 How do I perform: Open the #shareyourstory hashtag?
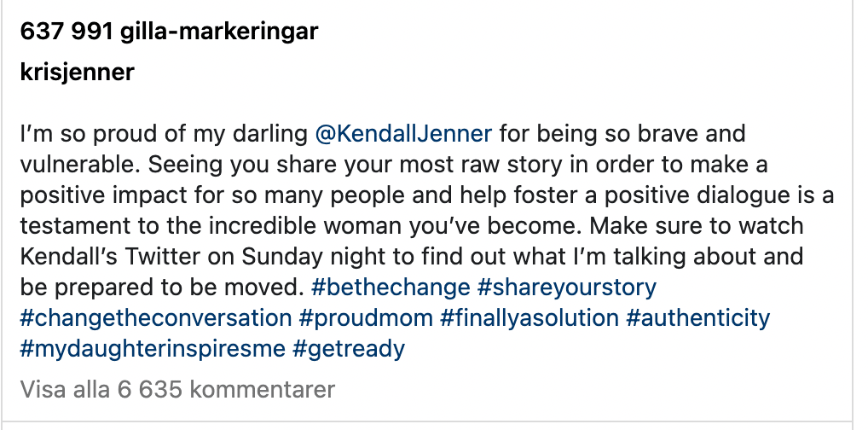click(x=566, y=287)
